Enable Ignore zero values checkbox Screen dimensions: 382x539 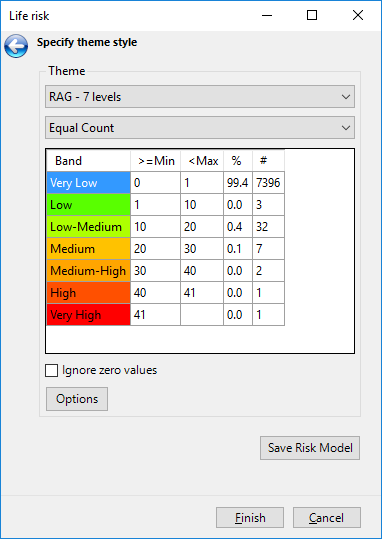52,371
